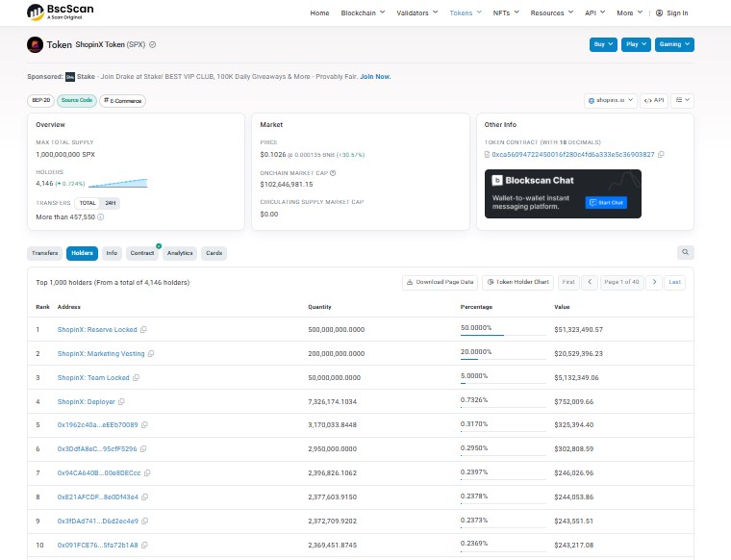
Task: Click Start Chat in Blockscan banner
Action: coord(606,203)
